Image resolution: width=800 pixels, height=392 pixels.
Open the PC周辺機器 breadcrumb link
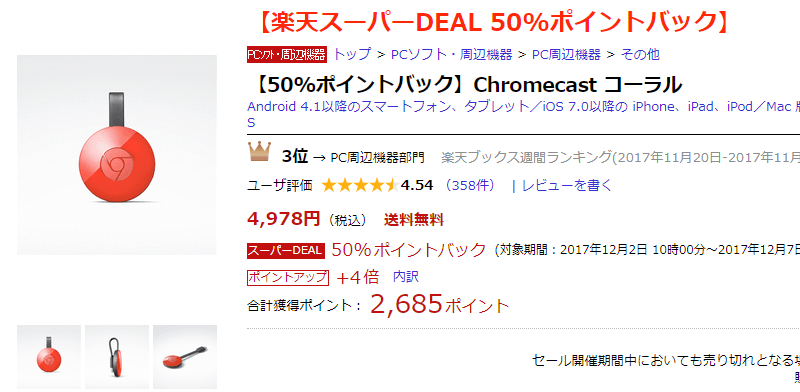point(566,55)
